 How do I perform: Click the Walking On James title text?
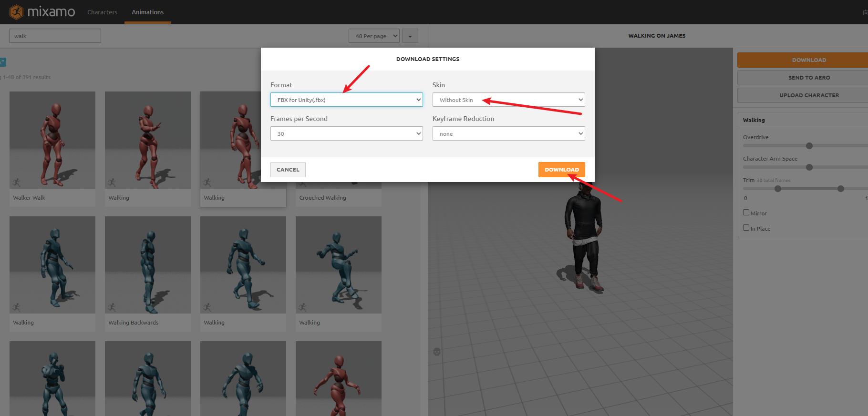(x=657, y=36)
